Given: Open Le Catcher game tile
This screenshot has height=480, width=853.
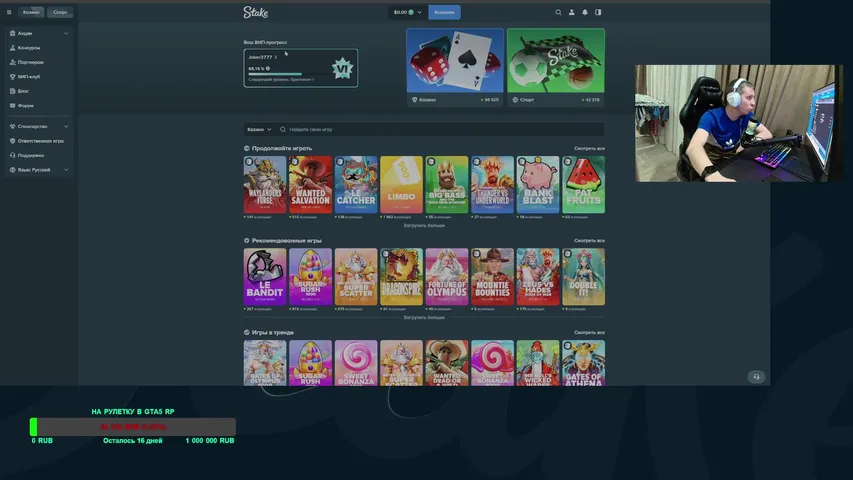Looking at the screenshot, I should pyautogui.click(x=356, y=184).
